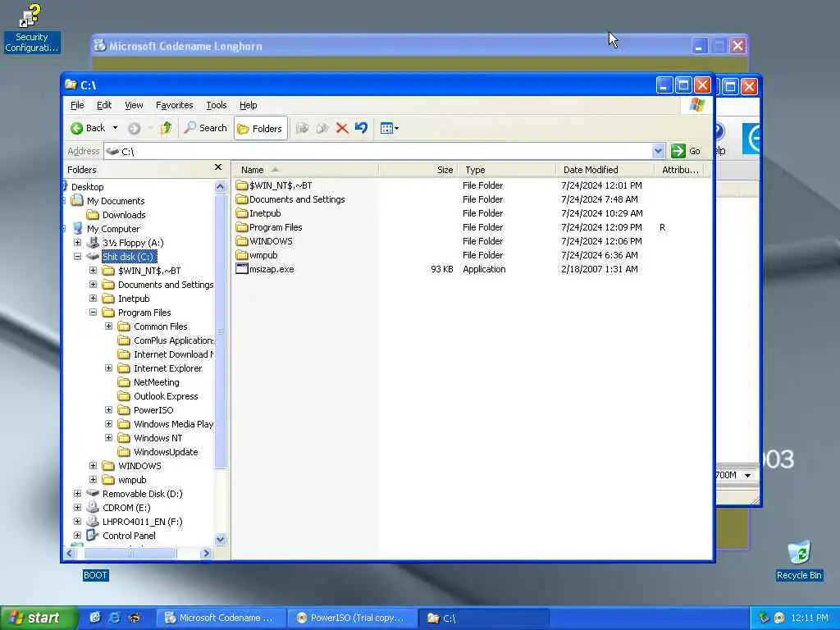Open the address bar dropdown arrow
The height and width of the screenshot is (630, 840).
[x=659, y=152]
